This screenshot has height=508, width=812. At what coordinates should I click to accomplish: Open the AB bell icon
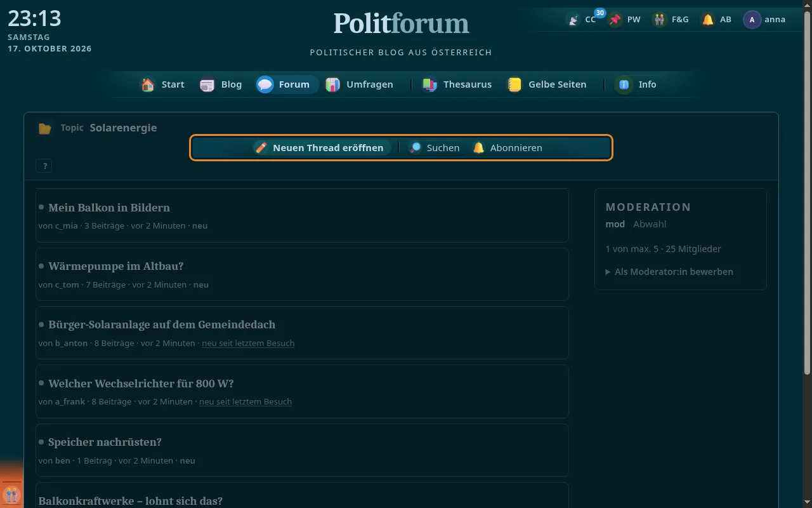[x=707, y=20]
